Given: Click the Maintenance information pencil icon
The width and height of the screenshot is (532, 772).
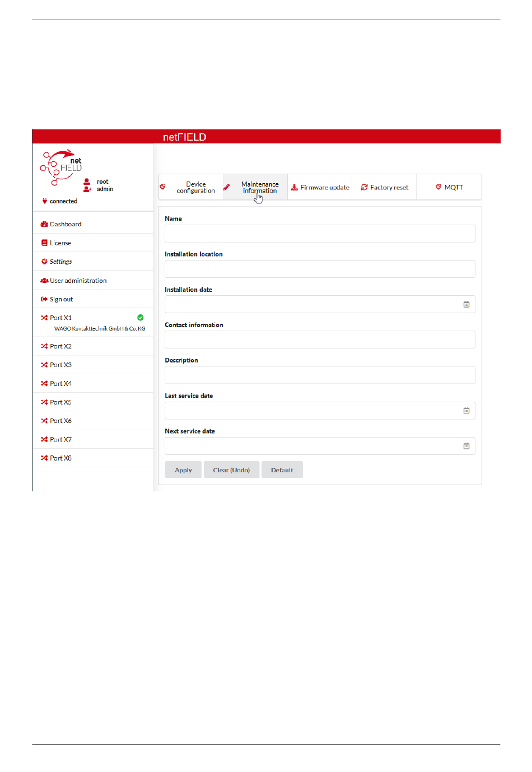Looking at the screenshot, I should point(226,187).
